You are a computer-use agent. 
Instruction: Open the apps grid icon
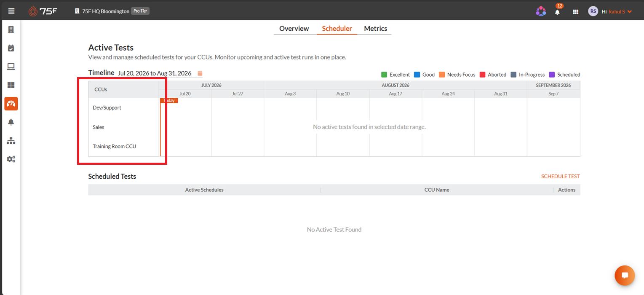tap(575, 12)
